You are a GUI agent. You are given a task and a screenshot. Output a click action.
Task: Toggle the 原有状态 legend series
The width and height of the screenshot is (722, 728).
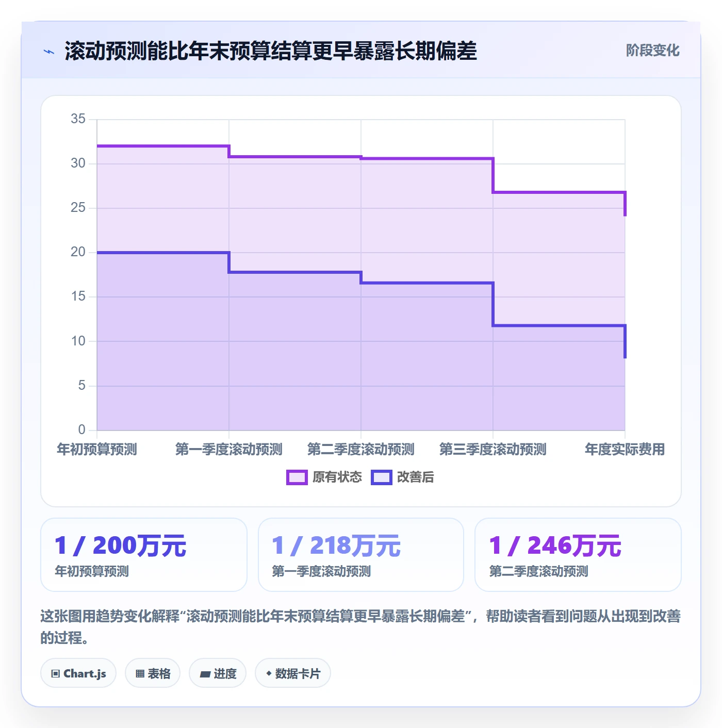click(324, 477)
